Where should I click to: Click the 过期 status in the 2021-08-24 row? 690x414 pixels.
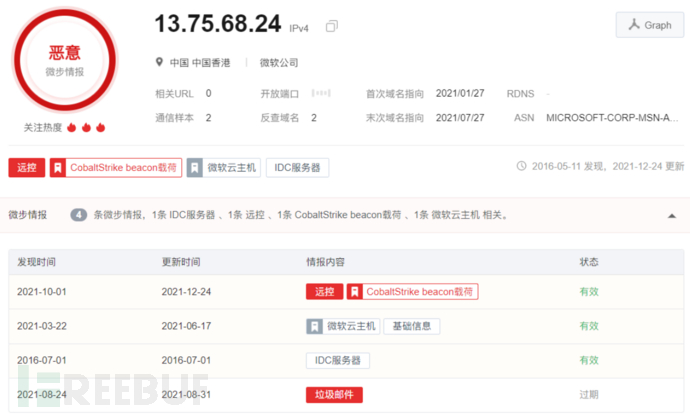(589, 395)
